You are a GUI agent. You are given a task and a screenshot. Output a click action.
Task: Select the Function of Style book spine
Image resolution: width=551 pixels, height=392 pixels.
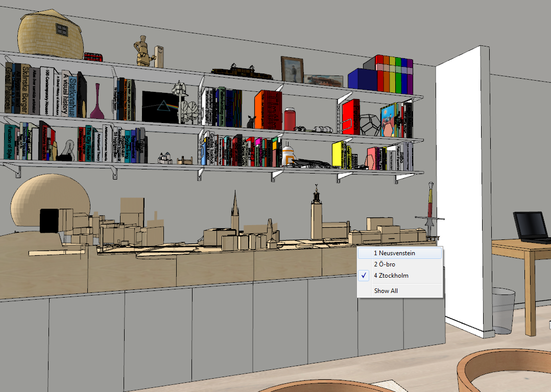tap(8, 141)
